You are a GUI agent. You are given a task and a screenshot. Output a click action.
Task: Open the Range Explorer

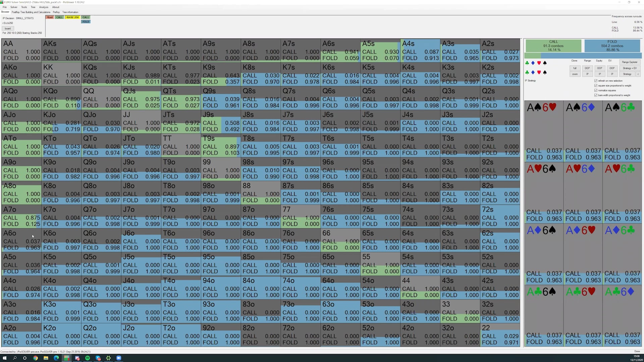(x=629, y=62)
